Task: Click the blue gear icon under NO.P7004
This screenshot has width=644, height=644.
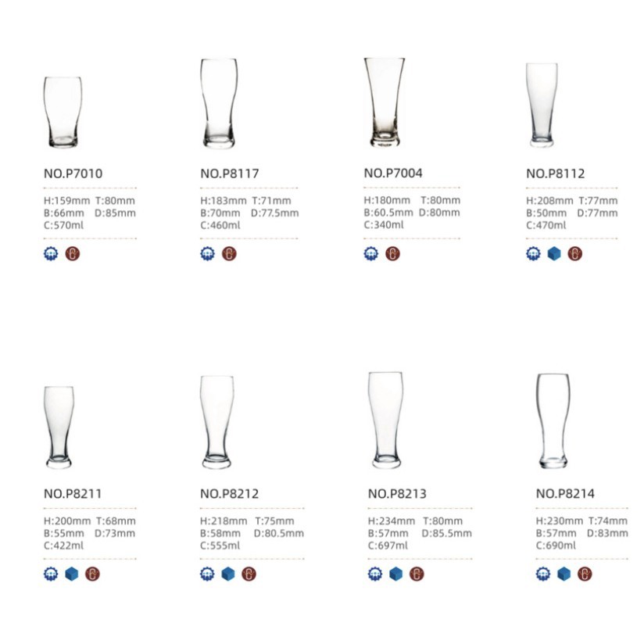Action: pos(371,254)
